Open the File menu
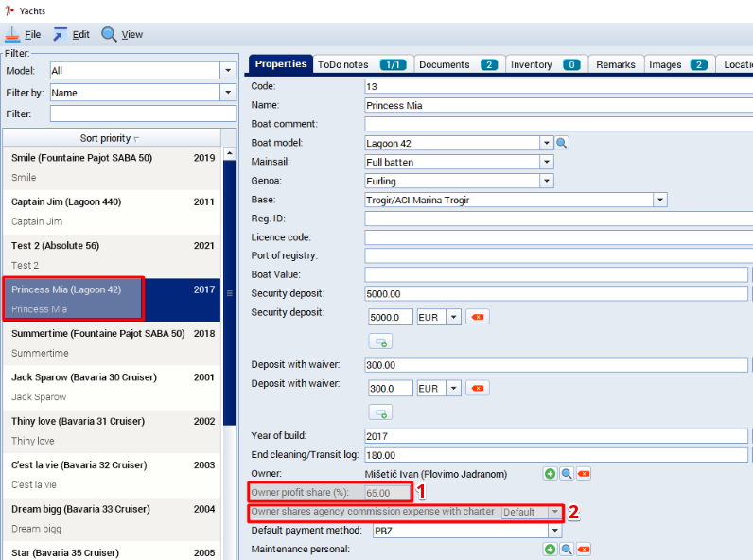 coord(33,35)
